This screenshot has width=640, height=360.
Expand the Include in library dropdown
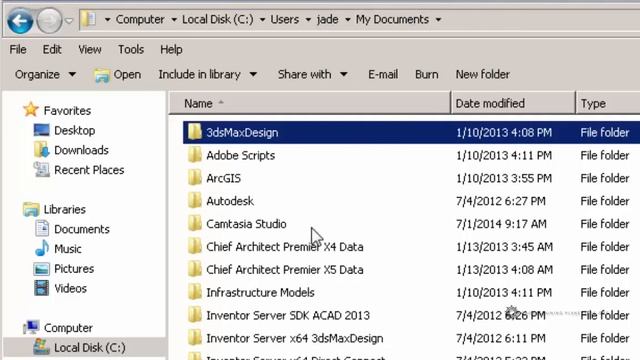tap(207, 74)
